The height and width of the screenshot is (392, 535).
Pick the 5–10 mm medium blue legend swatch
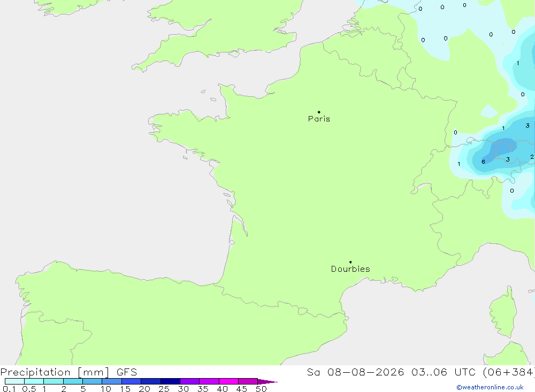93,381
